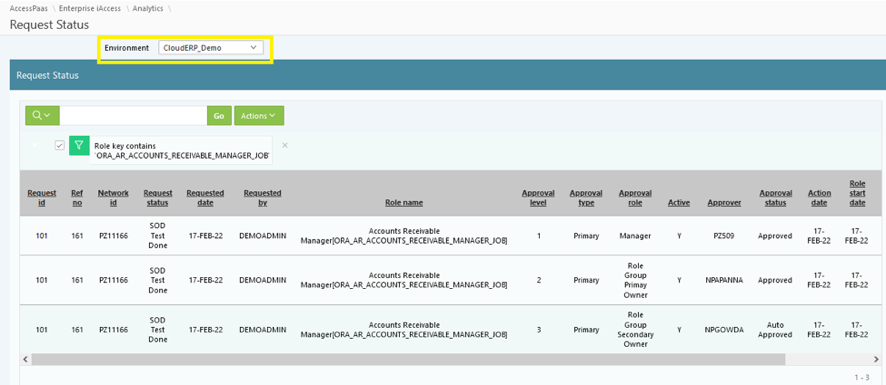This screenshot has width=886, height=385.
Task: Select approver cell PZ509
Action: (x=724, y=236)
